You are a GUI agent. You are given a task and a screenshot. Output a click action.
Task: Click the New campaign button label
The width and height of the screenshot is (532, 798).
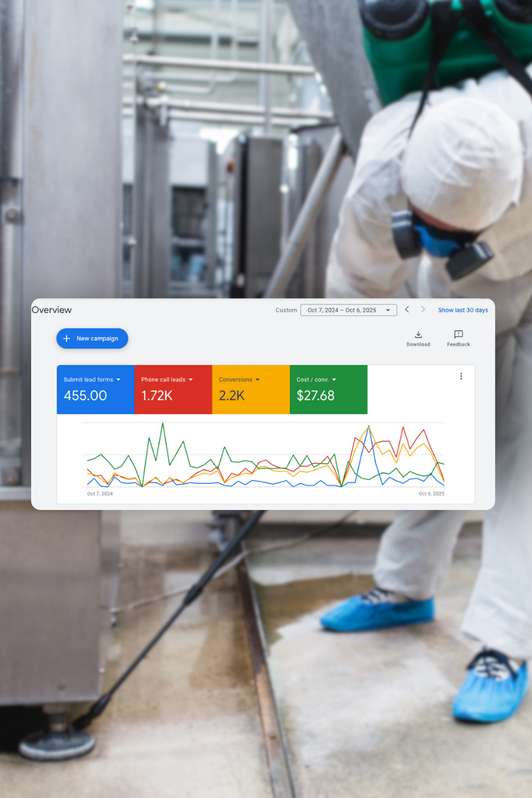pyautogui.click(x=97, y=339)
